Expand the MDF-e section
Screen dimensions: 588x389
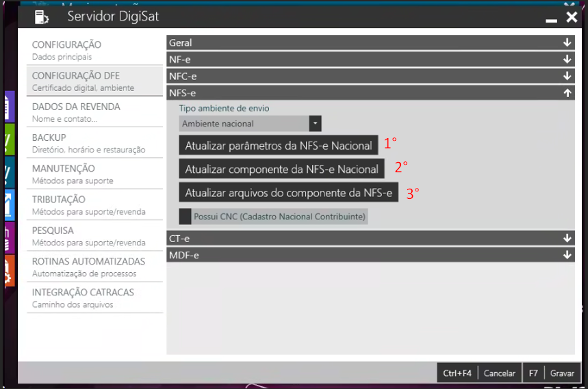coord(567,255)
